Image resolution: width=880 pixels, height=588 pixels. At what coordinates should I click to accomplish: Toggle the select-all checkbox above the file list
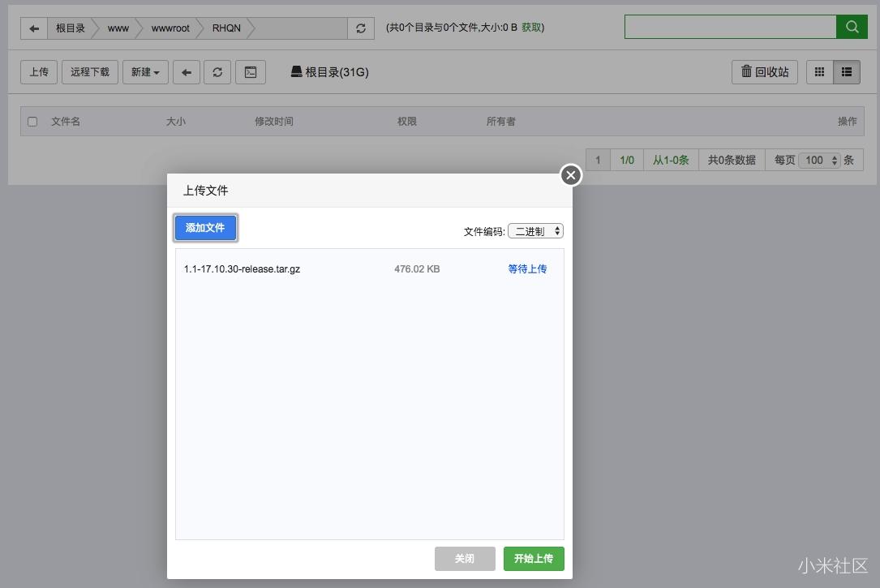(x=32, y=121)
